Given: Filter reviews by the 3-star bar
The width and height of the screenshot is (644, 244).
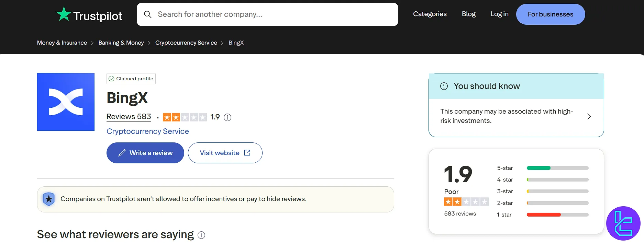Looking at the screenshot, I should click(x=557, y=191).
